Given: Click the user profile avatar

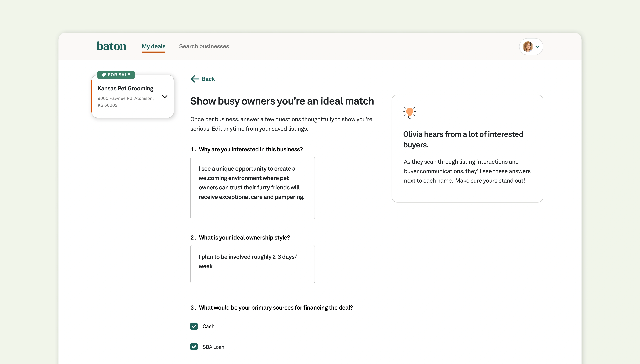Looking at the screenshot, I should coord(528,46).
